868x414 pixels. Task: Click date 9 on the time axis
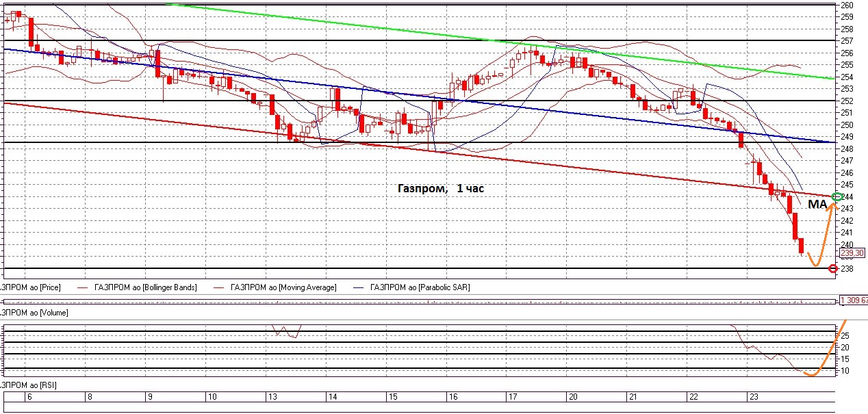point(149,397)
